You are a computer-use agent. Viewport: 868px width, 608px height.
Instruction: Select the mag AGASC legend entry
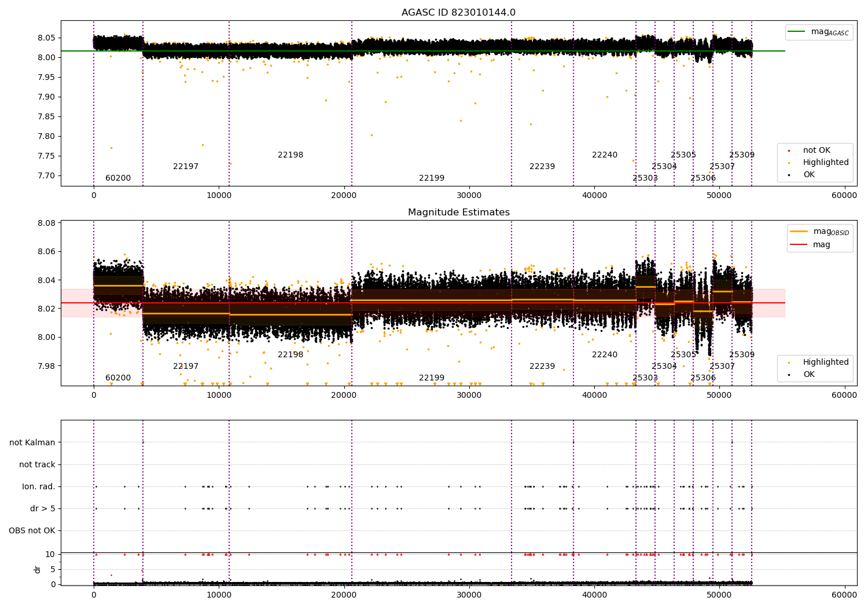click(819, 32)
